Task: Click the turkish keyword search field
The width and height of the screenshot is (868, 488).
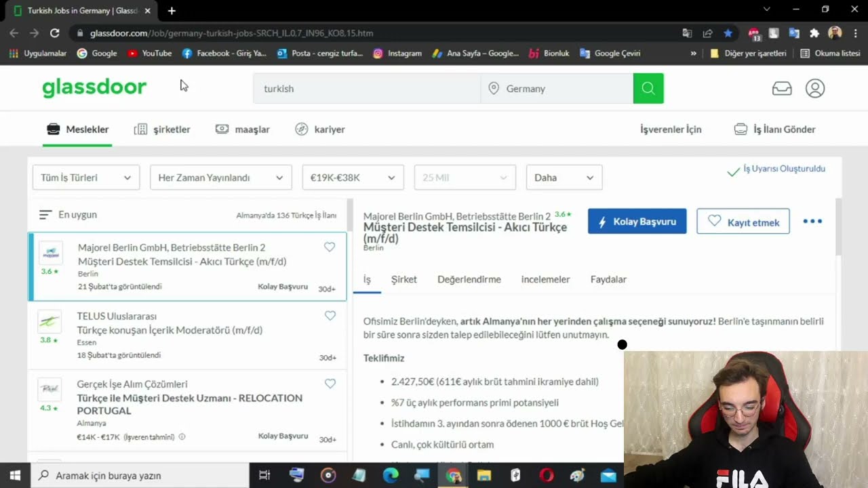Action: [367, 88]
